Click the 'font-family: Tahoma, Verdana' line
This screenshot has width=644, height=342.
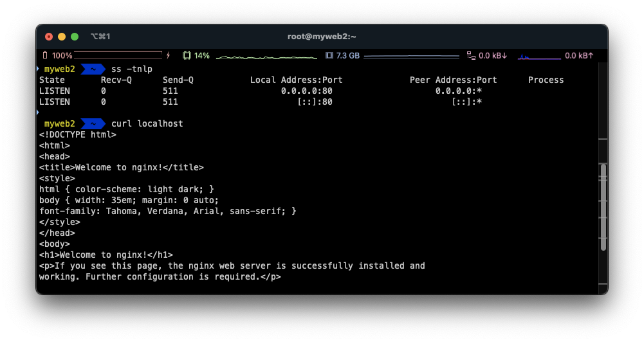[x=167, y=211]
